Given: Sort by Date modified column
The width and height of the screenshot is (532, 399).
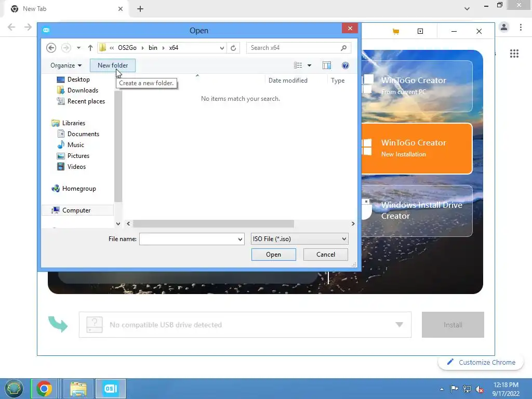Looking at the screenshot, I should click(x=288, y=81).
